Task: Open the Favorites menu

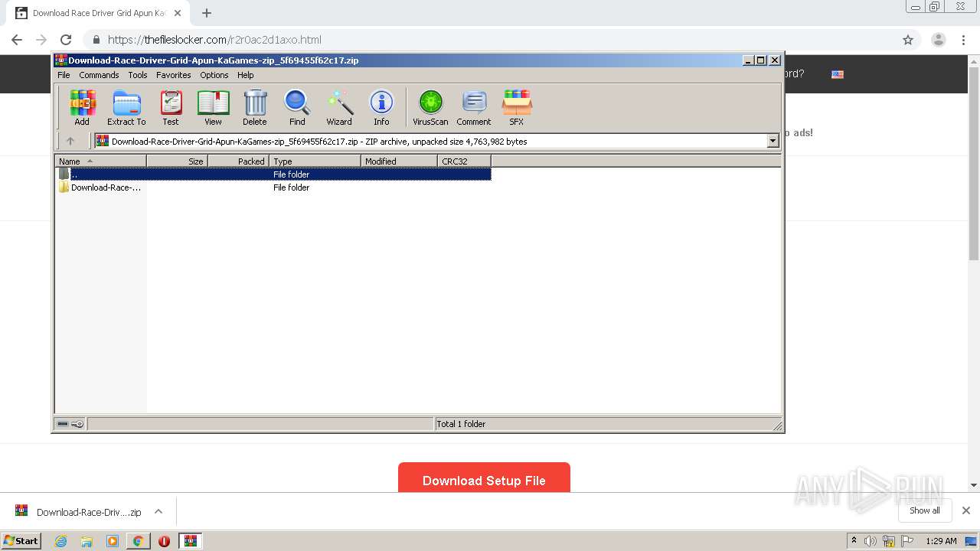Action: tap(174, 75)
